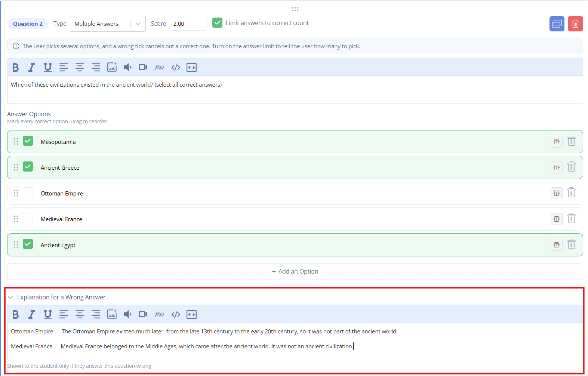588x376 pixels.
Task: Click the drag handle for Ancient Egypt
Action: 16,244
